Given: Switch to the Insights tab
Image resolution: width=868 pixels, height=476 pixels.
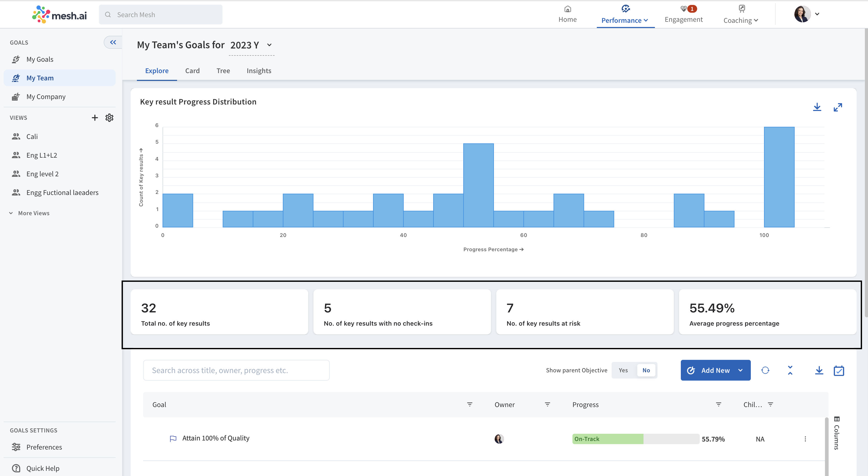Looking at the screenshot, I should coord(259,71).
